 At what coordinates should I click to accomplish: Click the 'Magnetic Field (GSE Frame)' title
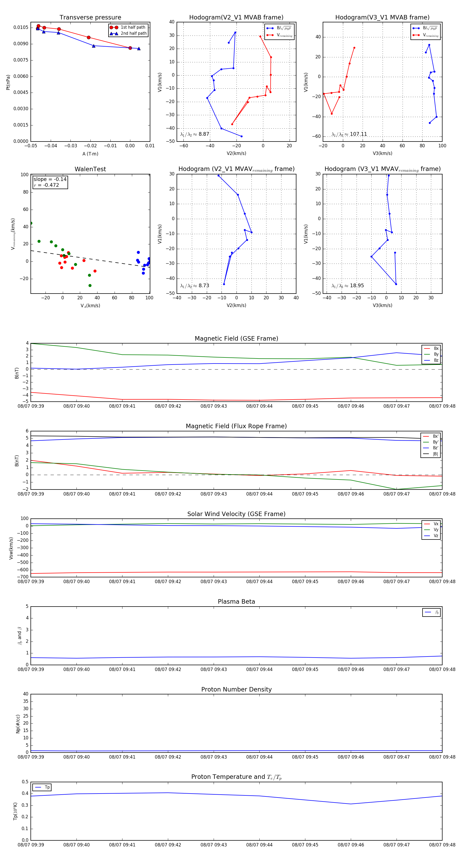[x=236, y=339]
